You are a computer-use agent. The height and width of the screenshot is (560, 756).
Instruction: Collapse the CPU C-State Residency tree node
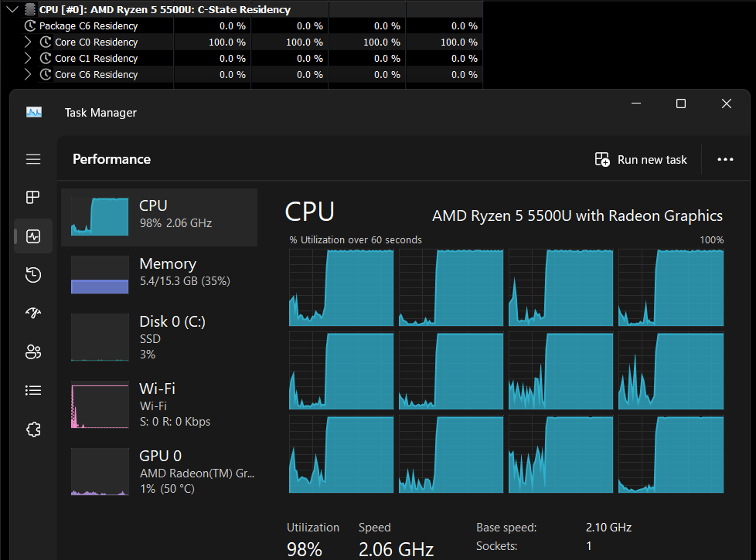pyautogui.click(x=11, y=10)
